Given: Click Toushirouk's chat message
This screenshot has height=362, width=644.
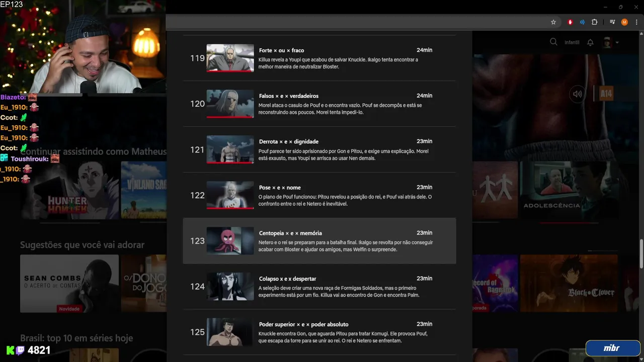Looking at the screenshot, I should click(x=30, y=158).
